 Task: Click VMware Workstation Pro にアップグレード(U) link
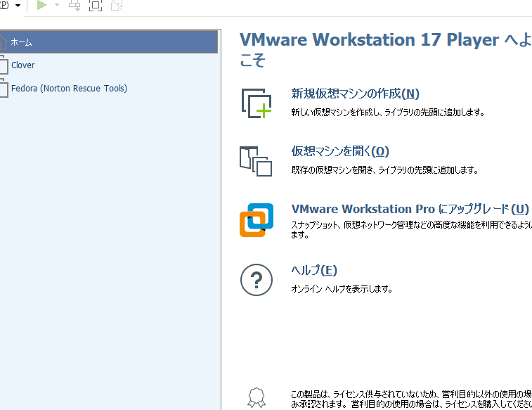pyautogui.click(x=410, y=209)
